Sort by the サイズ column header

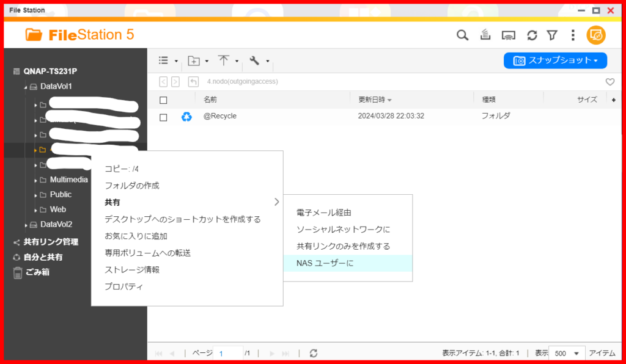click(x=587, y=100)
